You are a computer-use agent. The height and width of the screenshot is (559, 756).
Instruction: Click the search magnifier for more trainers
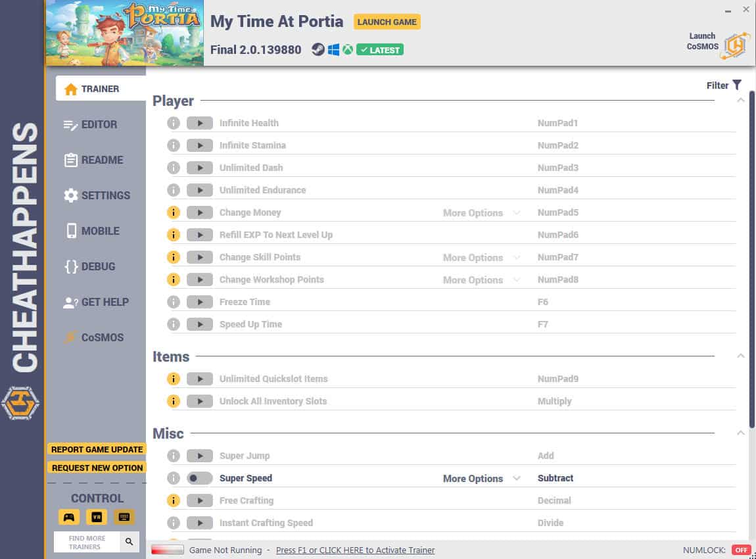(130, 542)
